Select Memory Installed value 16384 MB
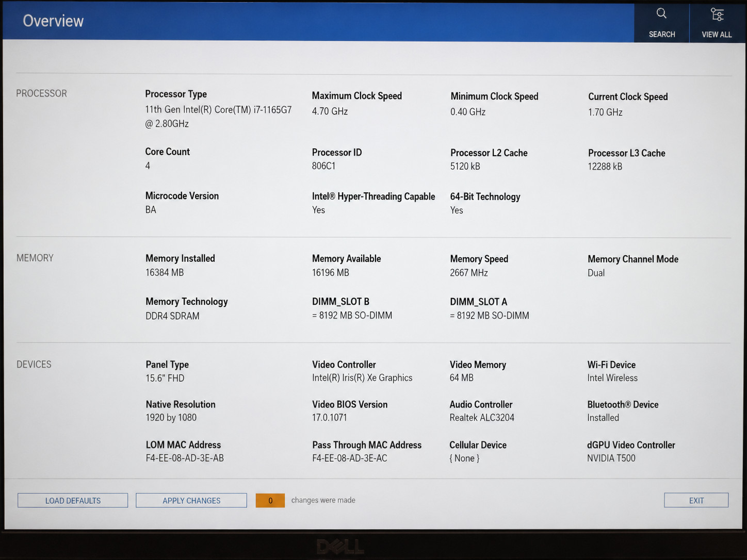747x560 pixels. click(x=165, y=272)
